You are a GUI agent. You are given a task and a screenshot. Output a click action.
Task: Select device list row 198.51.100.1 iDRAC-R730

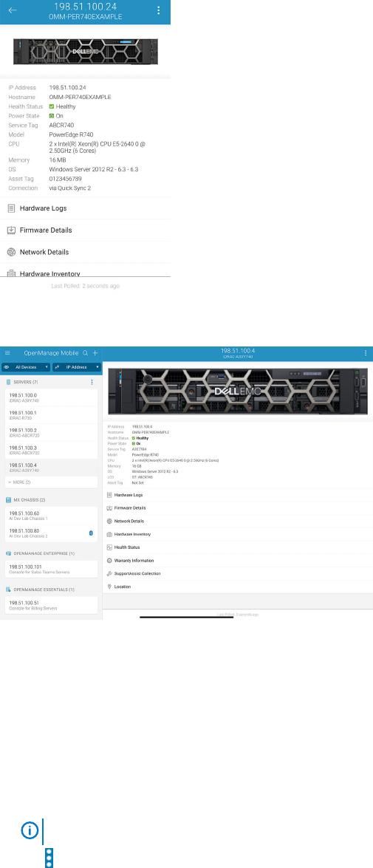pyautogui.click(x=52, y=414)
